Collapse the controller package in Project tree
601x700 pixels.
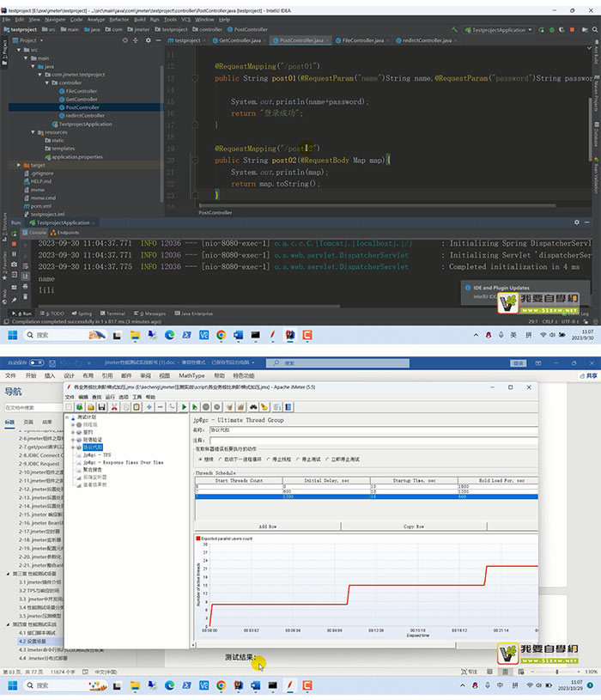(47, 82)
